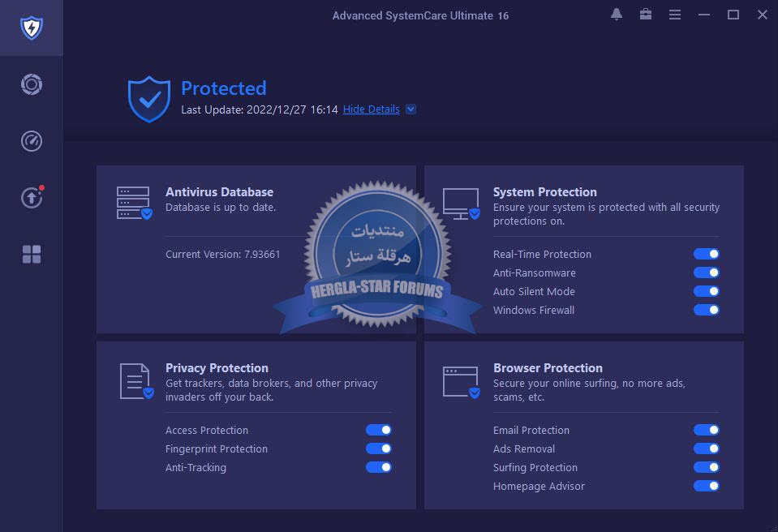Click the Antivirus Database server icon
This screenshot has width=778, height=532.
pyautogui.click(x=134, y=203)
